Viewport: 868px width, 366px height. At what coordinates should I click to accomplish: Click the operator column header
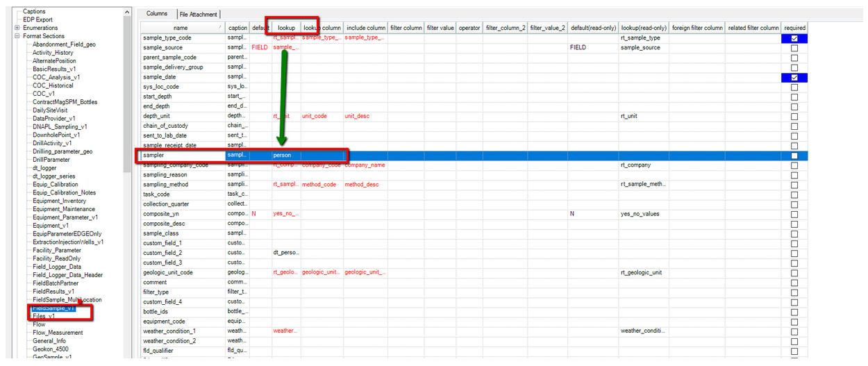(x=469, y=28)
